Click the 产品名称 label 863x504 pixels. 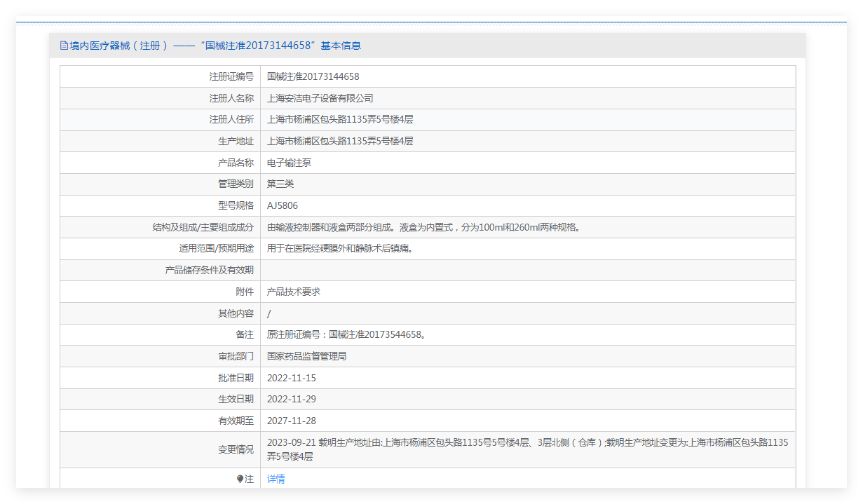[x=236, y=163]
